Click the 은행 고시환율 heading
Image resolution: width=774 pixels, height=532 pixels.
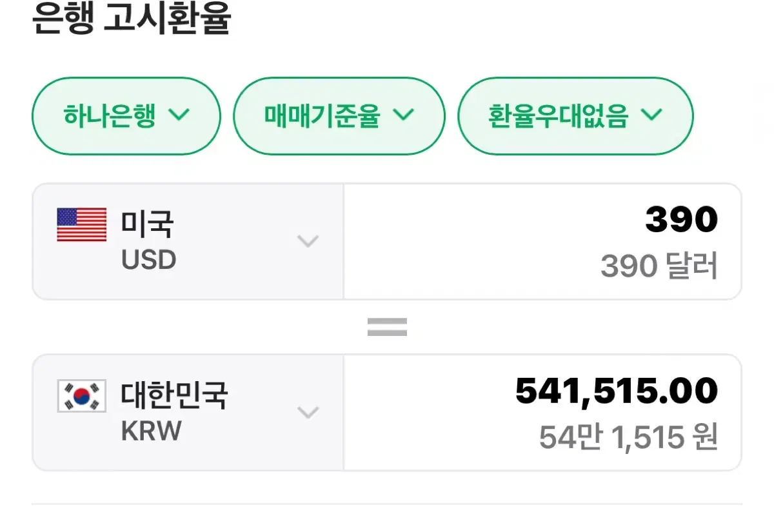pos(131,21)
